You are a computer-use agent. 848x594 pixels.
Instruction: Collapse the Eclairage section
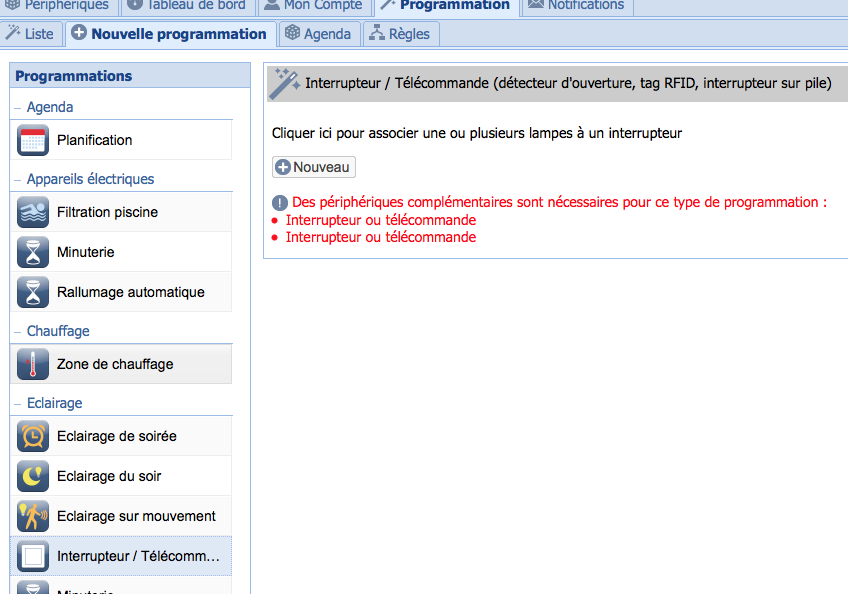pos(18,404)
